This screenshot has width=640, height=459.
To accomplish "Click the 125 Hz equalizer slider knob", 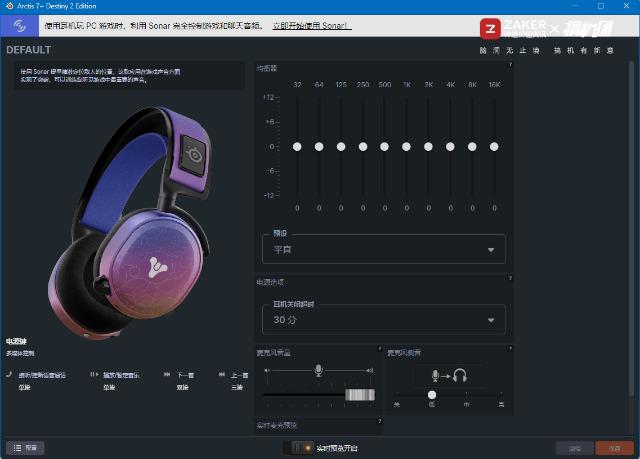I will click(x=341, y=146).
